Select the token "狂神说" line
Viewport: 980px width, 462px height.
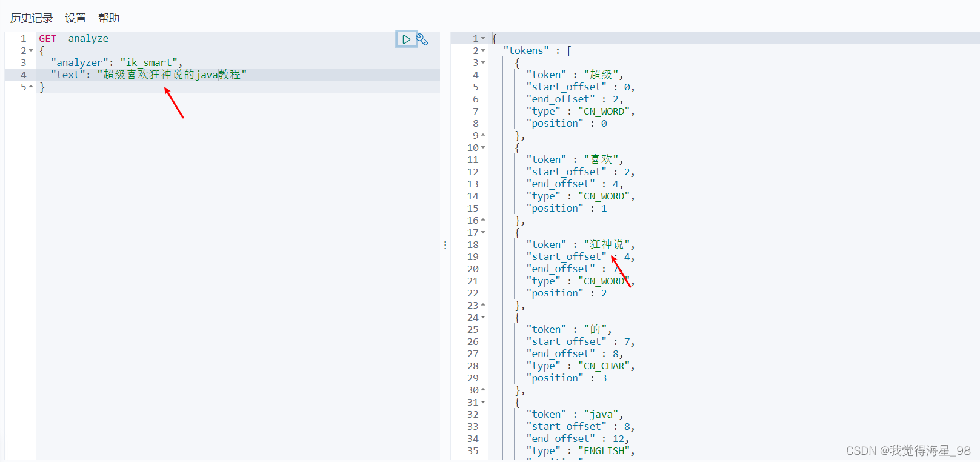581,245
